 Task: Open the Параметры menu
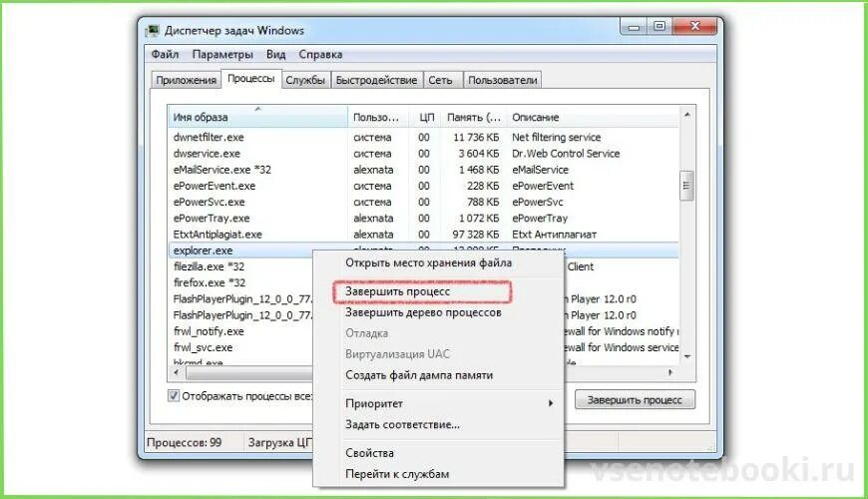[222, 54]
